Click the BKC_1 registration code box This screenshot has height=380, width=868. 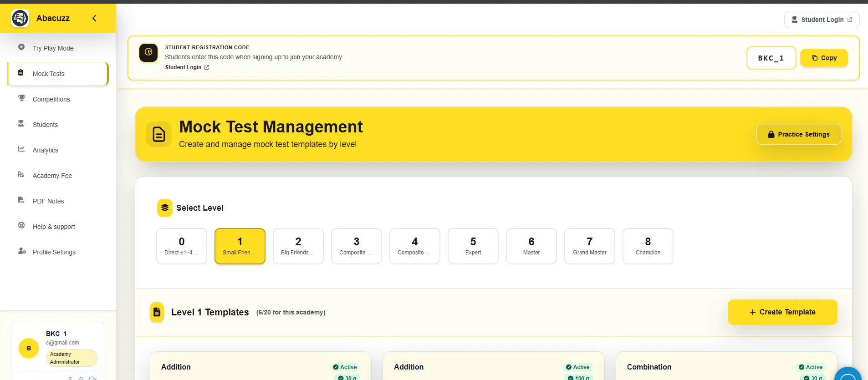(x=771, y=58)
